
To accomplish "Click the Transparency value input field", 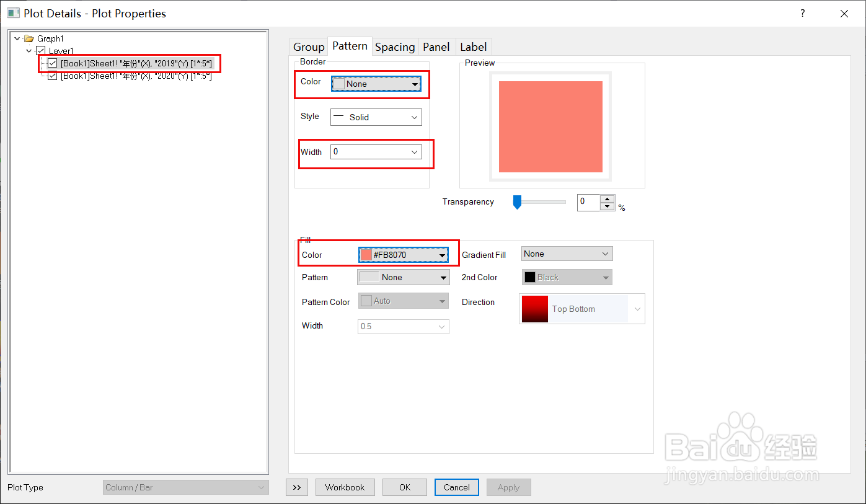I will pyautogui.click(x=589, y=203).
